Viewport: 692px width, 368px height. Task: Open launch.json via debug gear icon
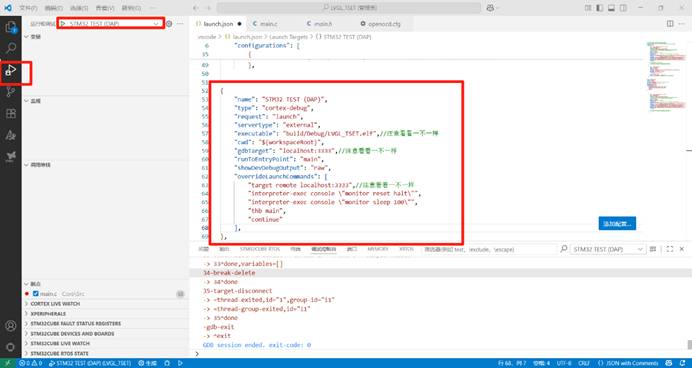(x=169, y=23)
